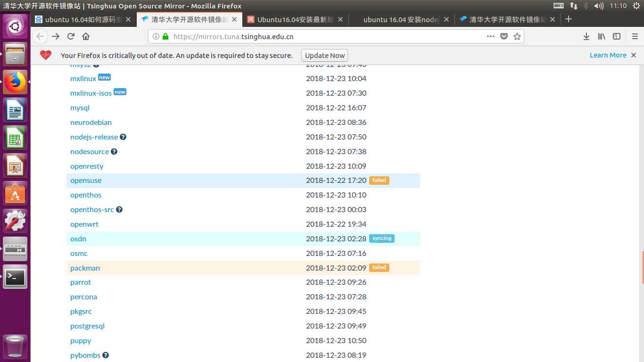
Task: Open the Library bookshelf icon
Action: 602,36
